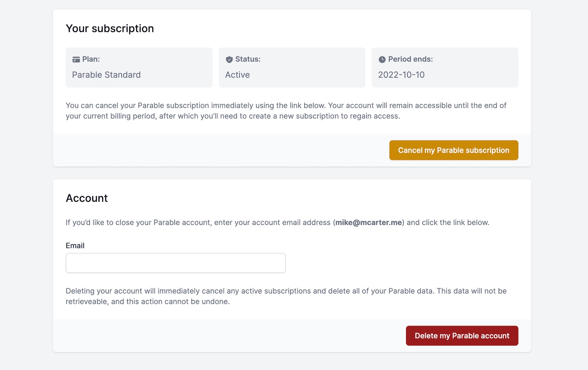Click the Account section heading
588x370 pixels.
click(87, 198)
